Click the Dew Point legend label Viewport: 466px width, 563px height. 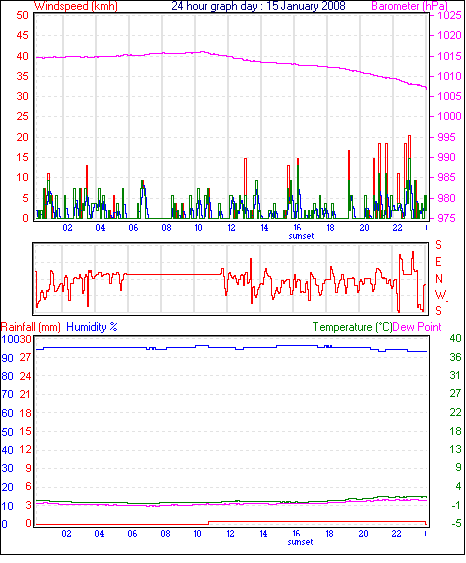pyautogui.click(x=417, y=327)
